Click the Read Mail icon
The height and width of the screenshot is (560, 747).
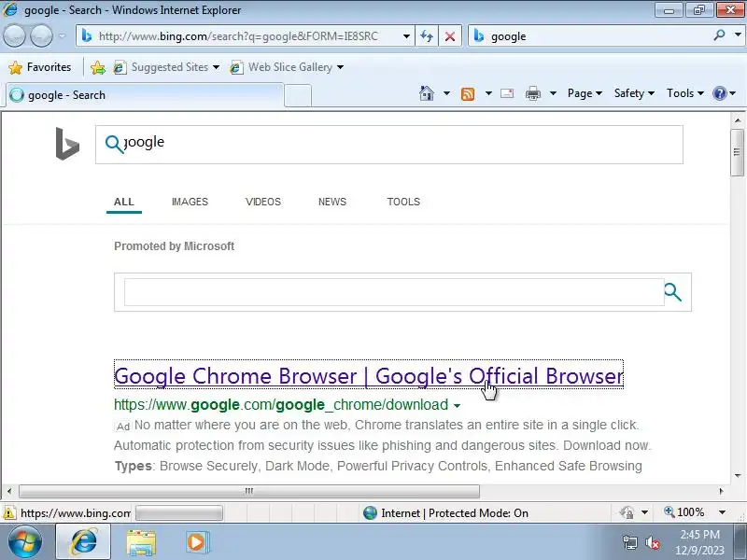pos(507,93)
